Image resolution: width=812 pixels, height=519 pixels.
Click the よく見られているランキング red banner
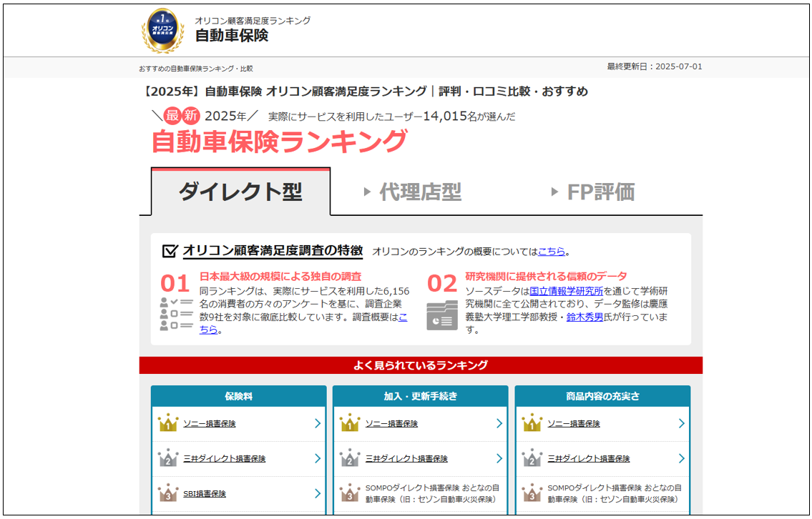(421, 365)
